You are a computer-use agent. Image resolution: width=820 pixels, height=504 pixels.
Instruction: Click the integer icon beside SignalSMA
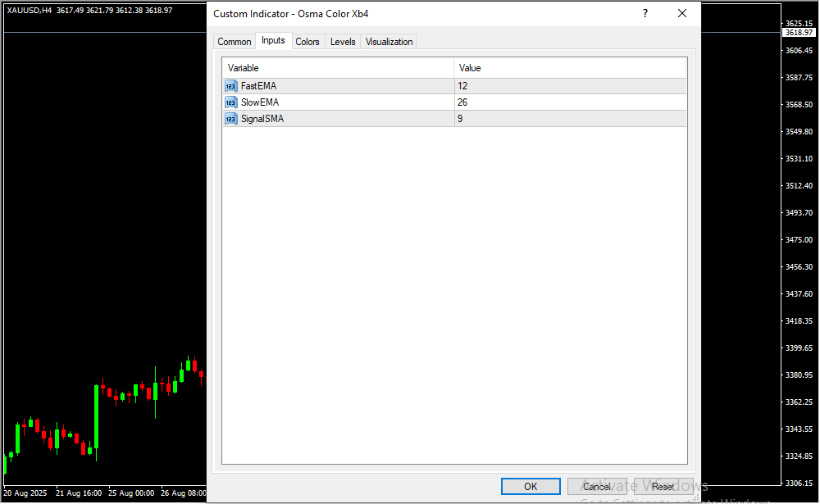tap(230, 119)
